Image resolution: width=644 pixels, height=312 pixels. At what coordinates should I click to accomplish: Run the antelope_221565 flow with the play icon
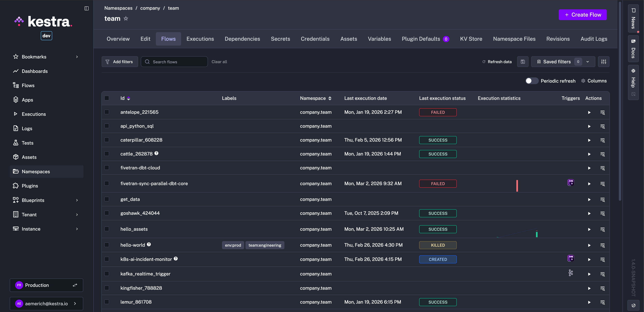(x=589, y=112)
